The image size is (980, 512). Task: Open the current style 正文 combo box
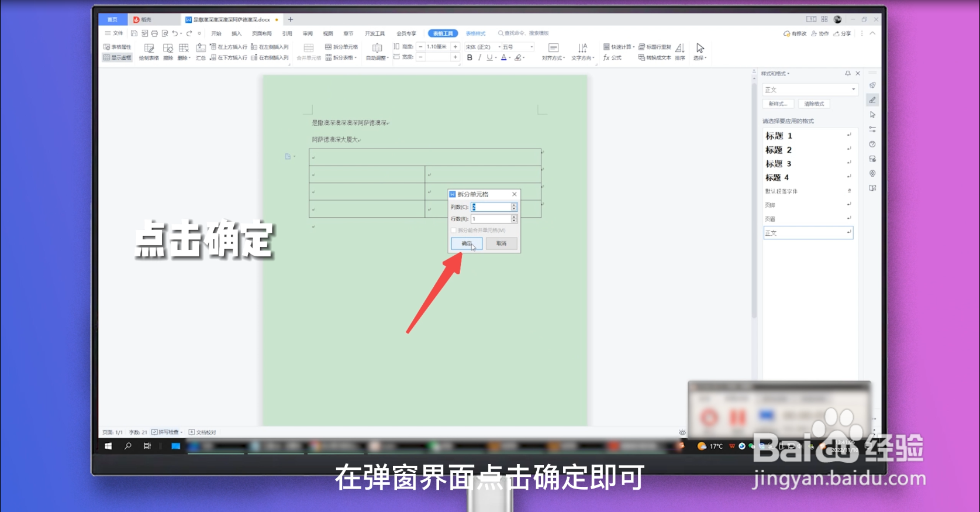(810, 90)
